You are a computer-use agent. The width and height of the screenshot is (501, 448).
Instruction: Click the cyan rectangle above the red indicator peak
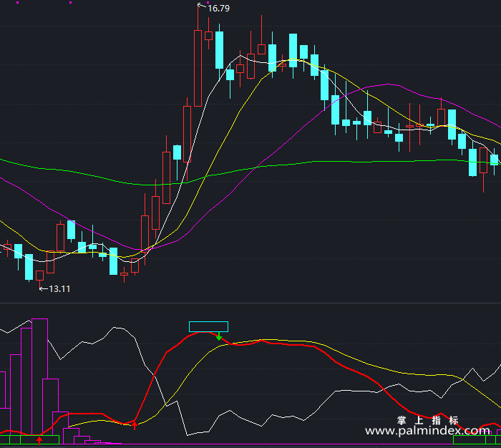[x=209, y=326]
